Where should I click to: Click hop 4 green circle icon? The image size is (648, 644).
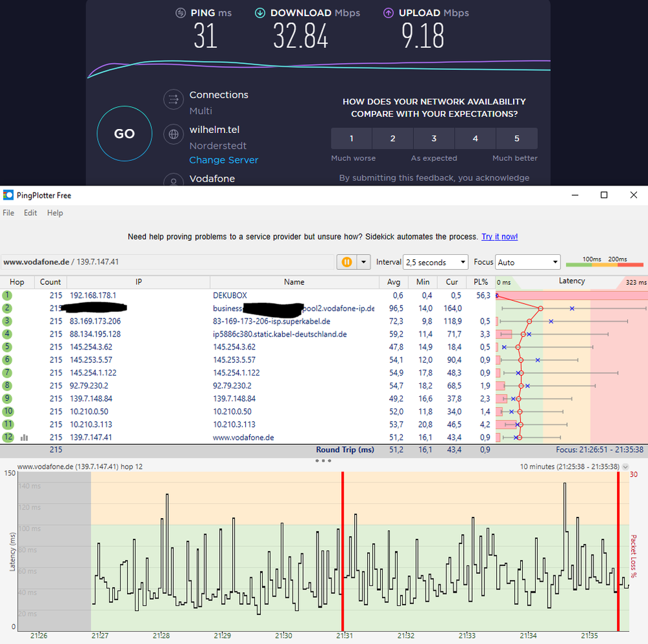coord(7,334)
